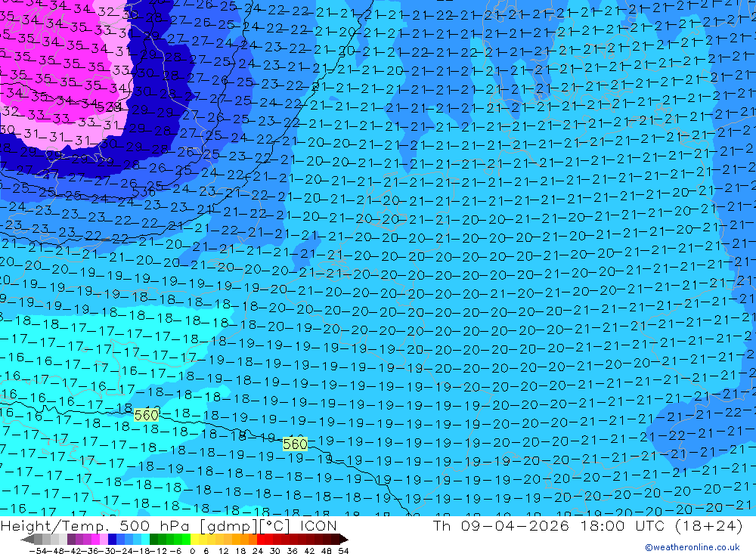Click the '18:00 UTC' time text
756x554 pixels.
[x=623, y=525]
